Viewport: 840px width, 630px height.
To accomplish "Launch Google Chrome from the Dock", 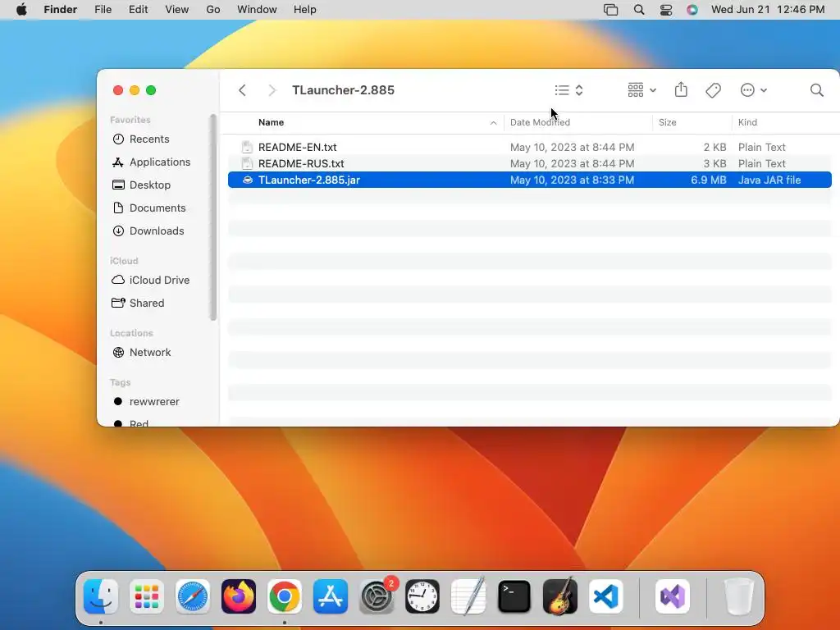I will click(285, 596).
